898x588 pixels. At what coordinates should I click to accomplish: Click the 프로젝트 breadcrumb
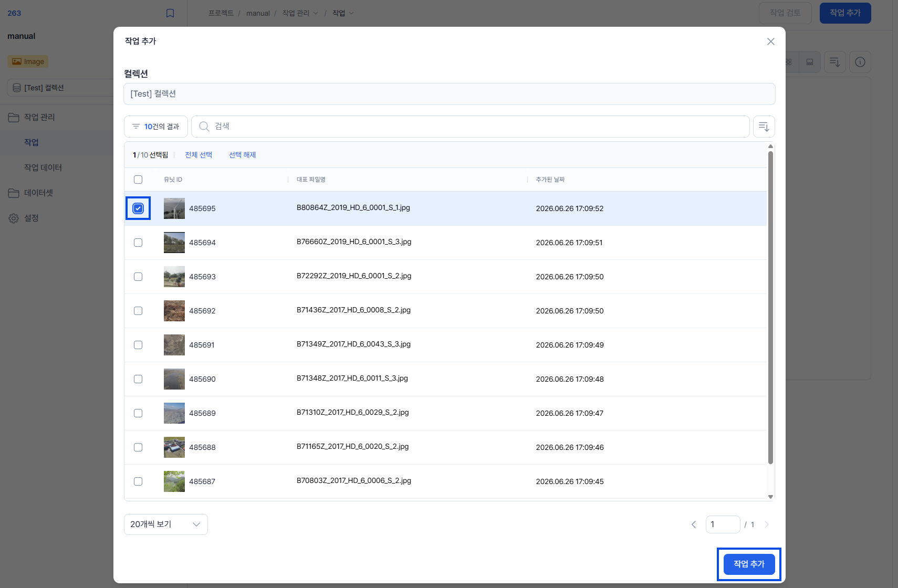pos(221,13)
